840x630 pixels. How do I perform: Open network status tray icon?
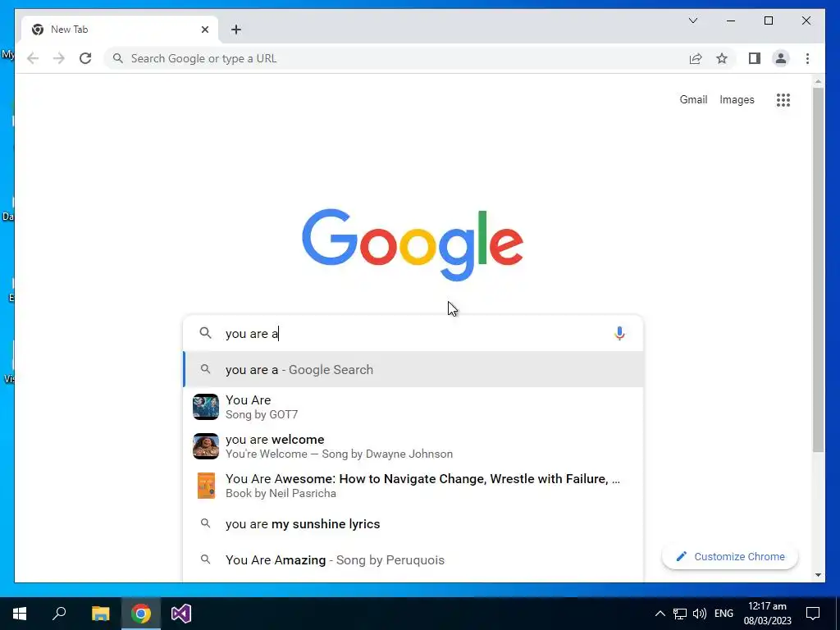[x=680, y=614]
